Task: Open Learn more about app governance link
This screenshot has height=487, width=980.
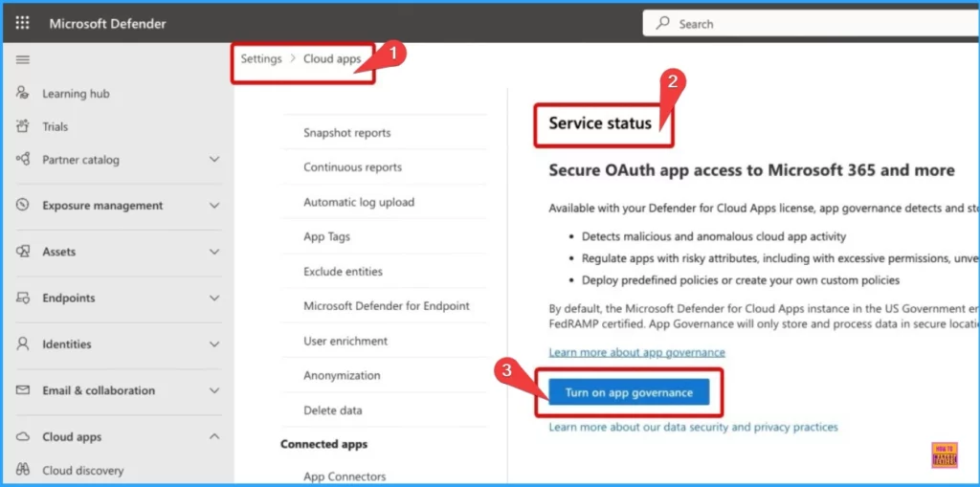Action: point(636,352)
